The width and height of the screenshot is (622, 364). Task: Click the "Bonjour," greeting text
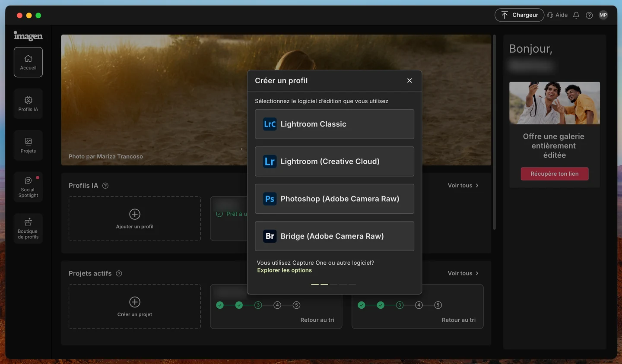530,49
